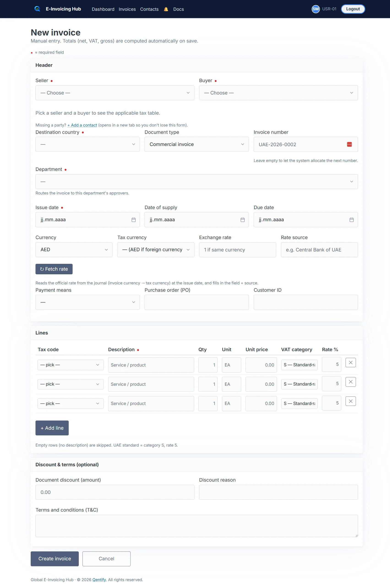Open VAT category dropdown in second line

299,384
